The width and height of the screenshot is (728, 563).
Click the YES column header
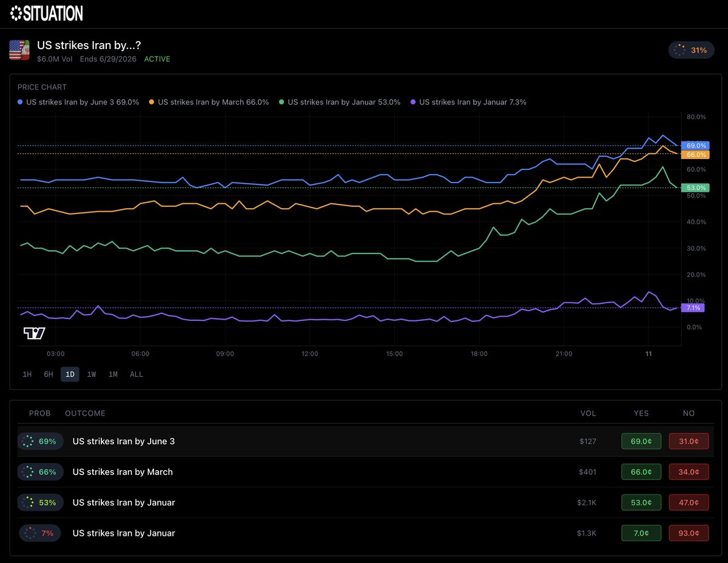coord(641,413)
